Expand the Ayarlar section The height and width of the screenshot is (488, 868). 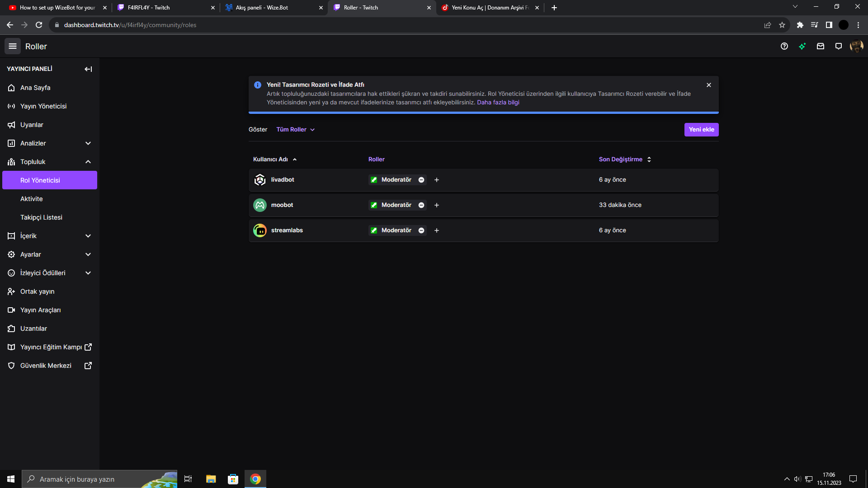(x=50, y=254)
